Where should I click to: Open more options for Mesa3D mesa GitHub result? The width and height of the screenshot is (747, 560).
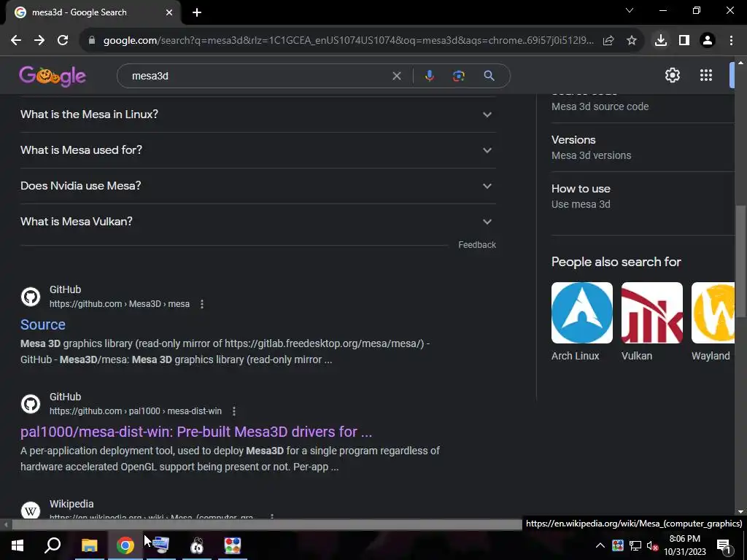coord(202,304)
